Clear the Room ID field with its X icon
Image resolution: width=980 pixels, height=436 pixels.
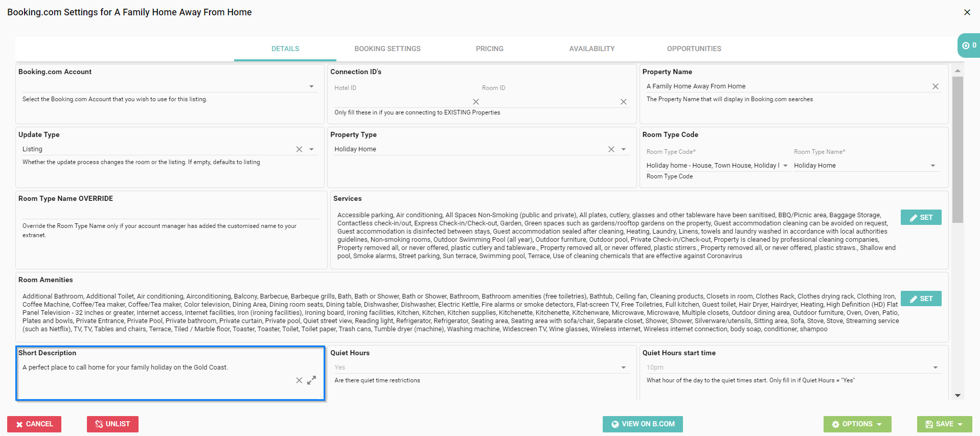click(x=623, y=102)
